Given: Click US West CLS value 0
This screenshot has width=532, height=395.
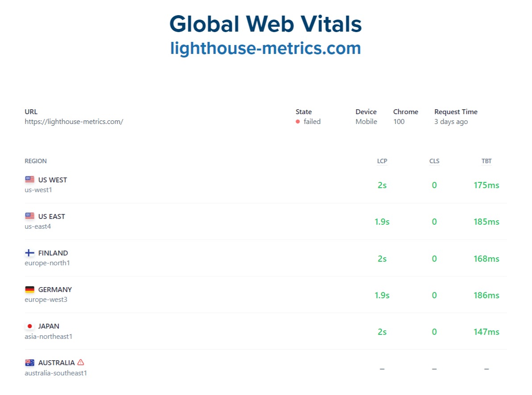Looking at the screenshot, I should (x=434, y=185).
